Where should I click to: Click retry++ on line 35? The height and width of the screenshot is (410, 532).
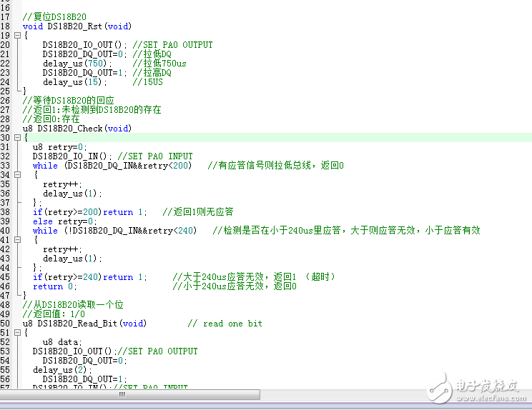click(x=62, y=185)
